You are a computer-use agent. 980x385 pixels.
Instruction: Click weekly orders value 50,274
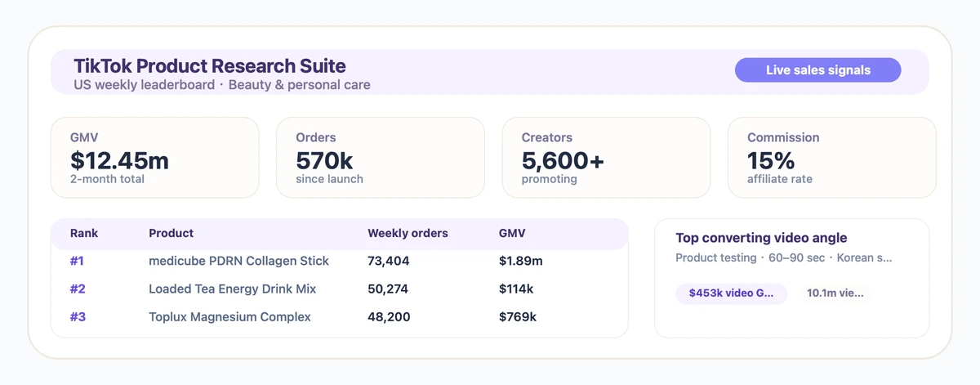388,289
